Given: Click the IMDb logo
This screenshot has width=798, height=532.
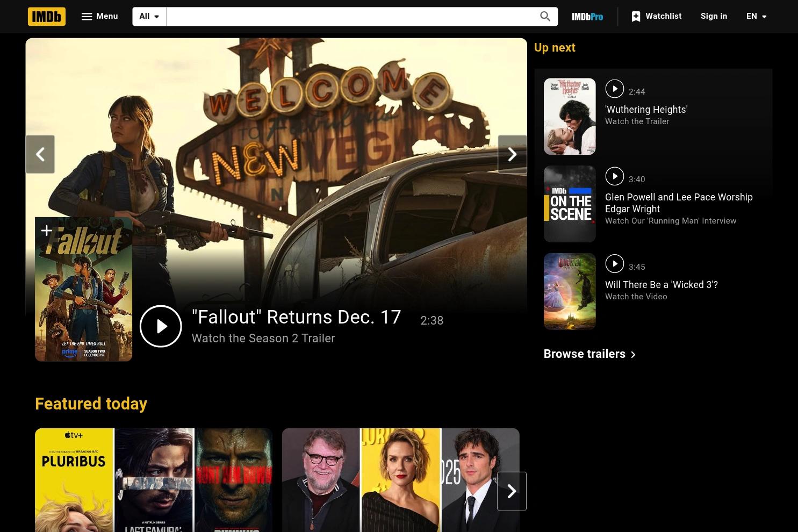Looking at the screenshot, I should point(46,16).
